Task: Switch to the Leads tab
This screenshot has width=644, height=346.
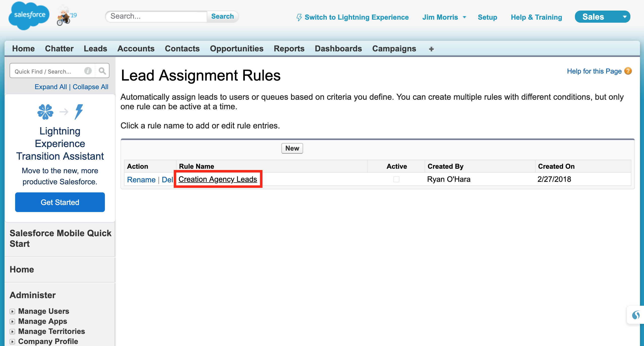Action: 95,49
